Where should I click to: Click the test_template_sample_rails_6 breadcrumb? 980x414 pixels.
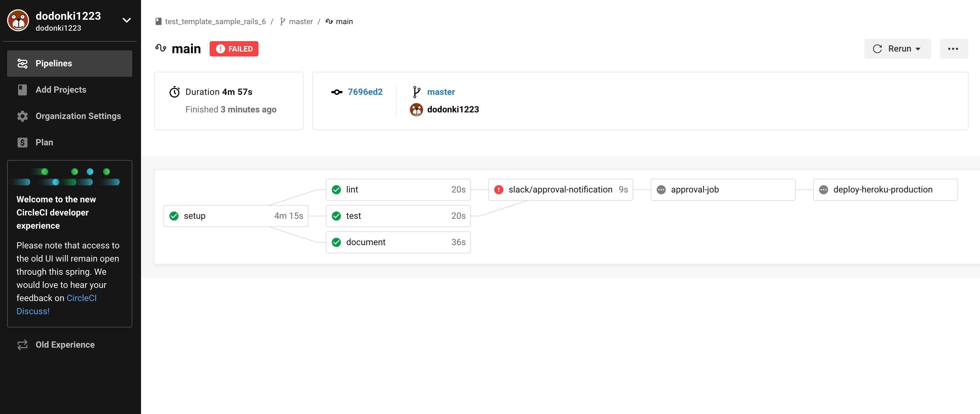pos(215,22)
